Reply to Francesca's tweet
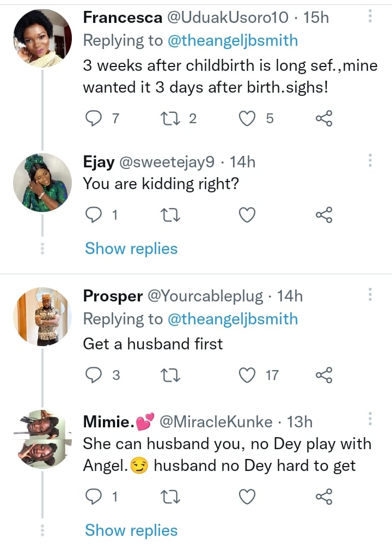This screenshot has height=550, width=392. (x=95, y=118)
